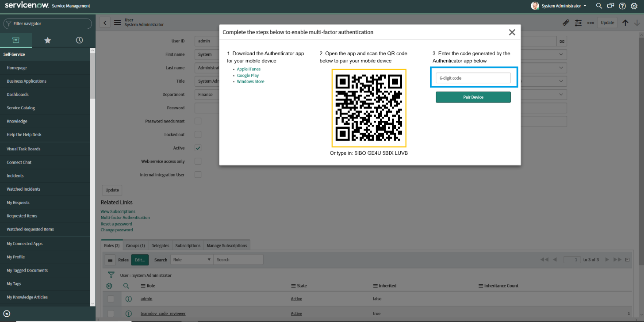This screenshot has width=644, height=322.
Task: Attach a file using the paperclip icon
Action: click(566, 22)
